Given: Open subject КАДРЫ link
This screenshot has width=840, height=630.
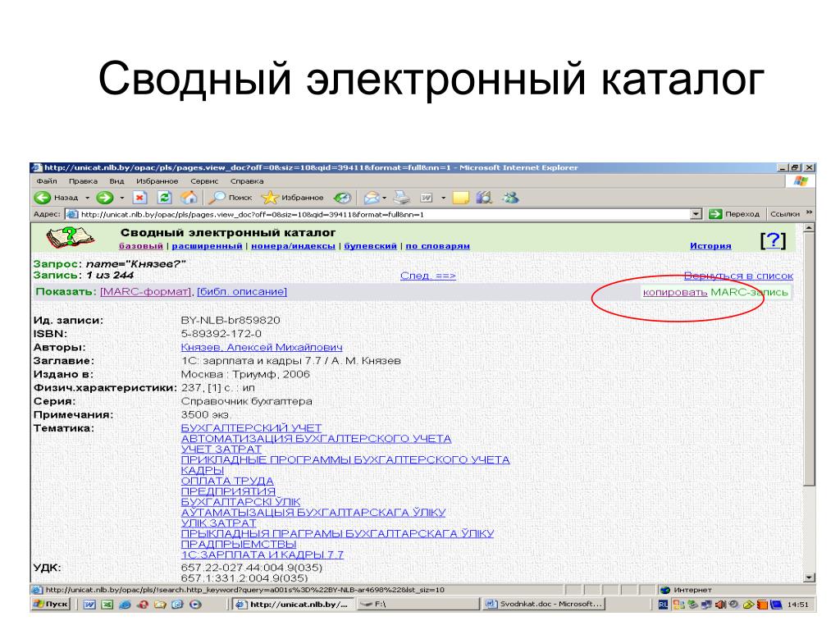Looking at the screenshot, I should click(203, 470).
